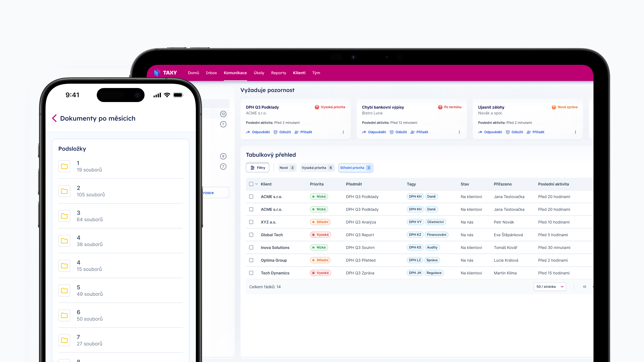This screenshot has height=362, width=644.
Task: Click the assign-person icon on Ujasnit zálohy card
Action: tap(529, 132)
